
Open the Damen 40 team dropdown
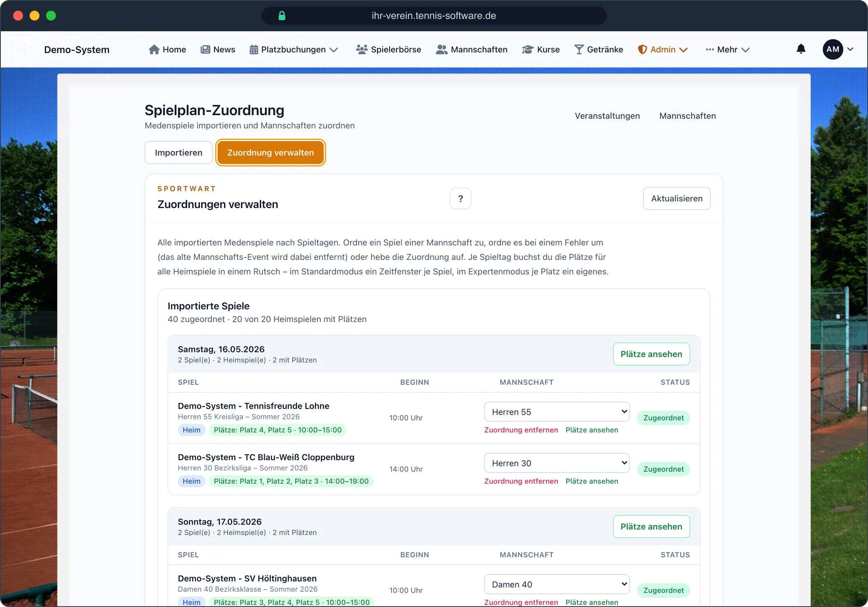pyautogui.click(x=557, y=584)
